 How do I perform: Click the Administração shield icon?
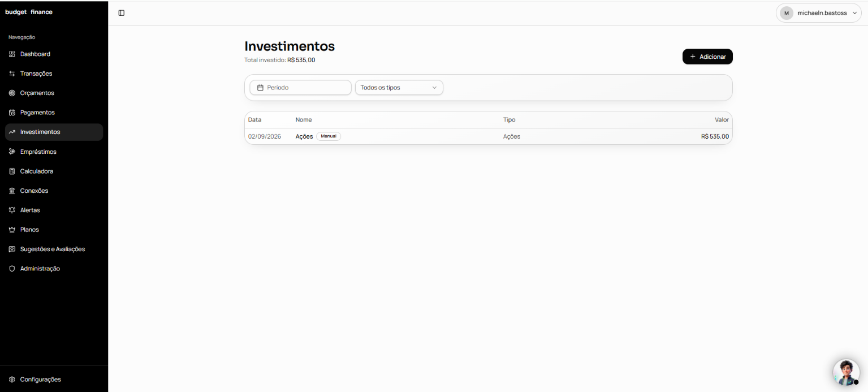pyautogui.click(x=12, y=269)
